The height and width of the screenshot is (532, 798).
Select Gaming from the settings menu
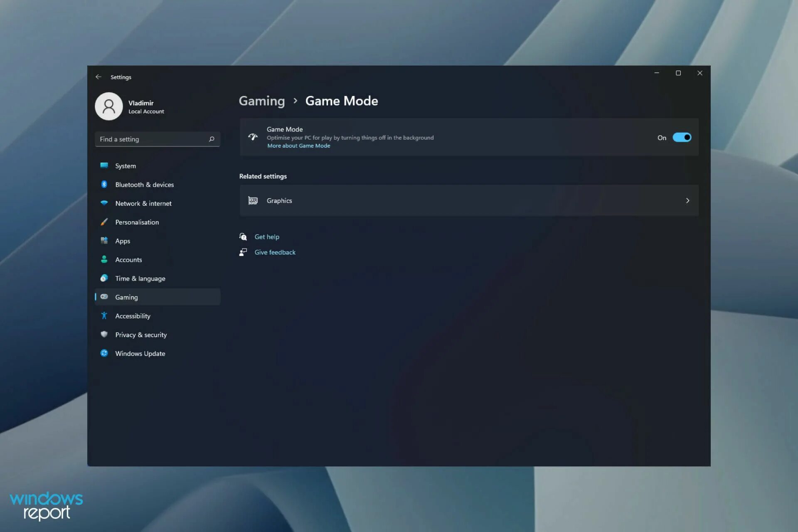(126, 297)
